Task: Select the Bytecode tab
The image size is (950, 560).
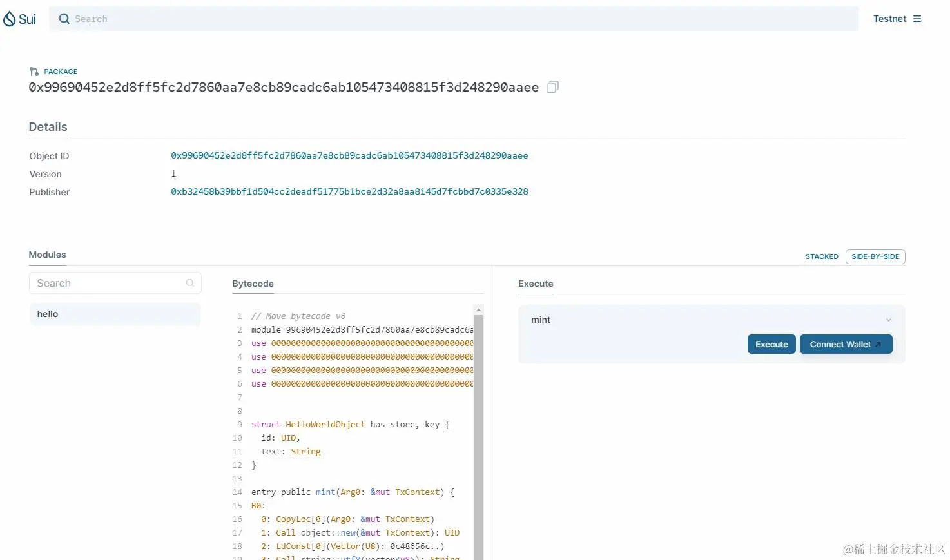Action: 253,284
